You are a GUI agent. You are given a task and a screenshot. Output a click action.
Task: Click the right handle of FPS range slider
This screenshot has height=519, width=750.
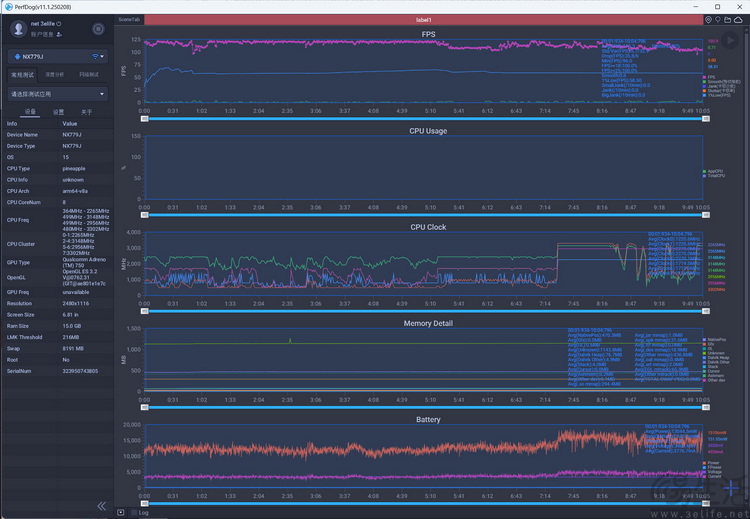(706, 119)
